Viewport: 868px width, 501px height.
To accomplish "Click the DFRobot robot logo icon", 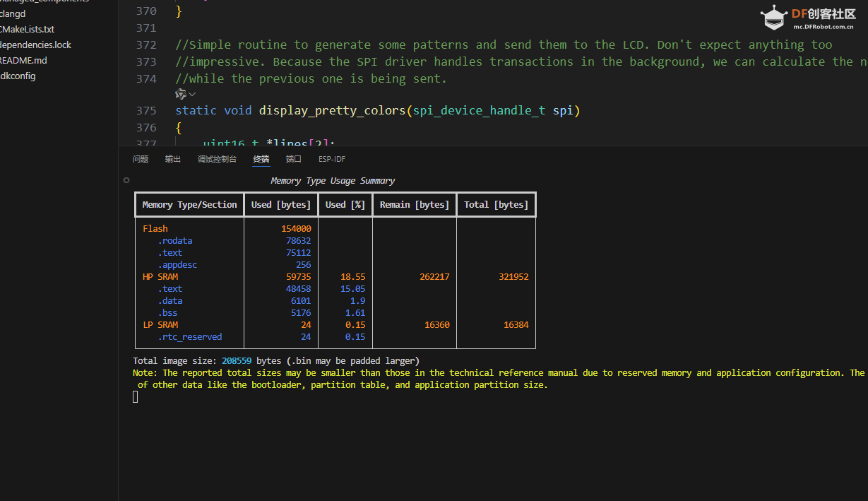I will pos(774,18).
